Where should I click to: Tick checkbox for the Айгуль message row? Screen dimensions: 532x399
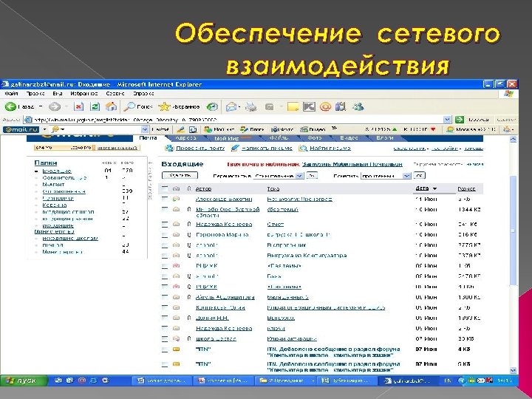pyautogui.click(x=165, y=297)
